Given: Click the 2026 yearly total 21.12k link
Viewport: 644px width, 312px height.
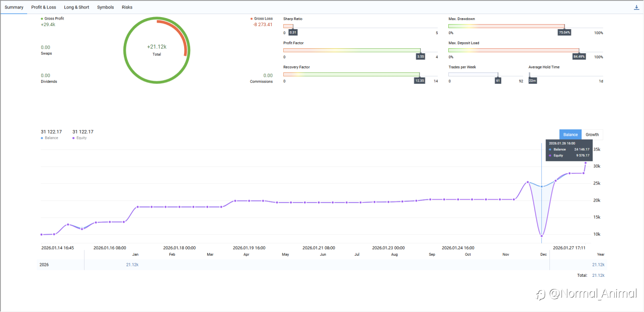Looking at the screenshot, I should [x=598, y=265].
